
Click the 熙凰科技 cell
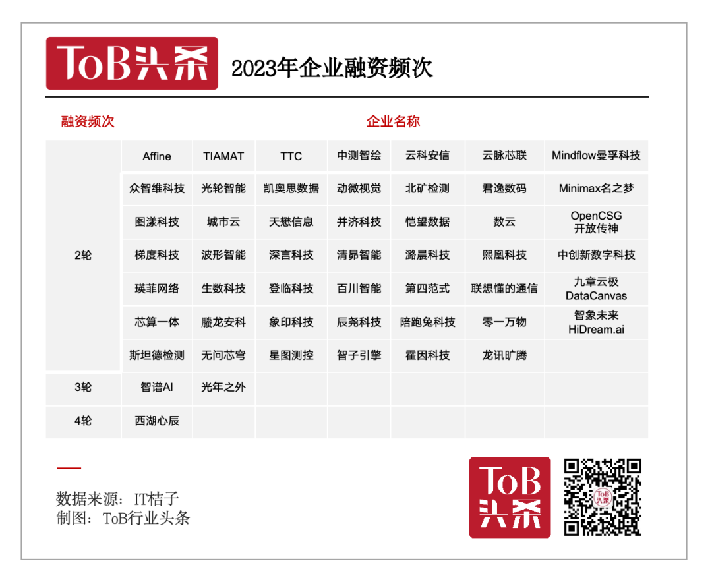coord(504,255)
